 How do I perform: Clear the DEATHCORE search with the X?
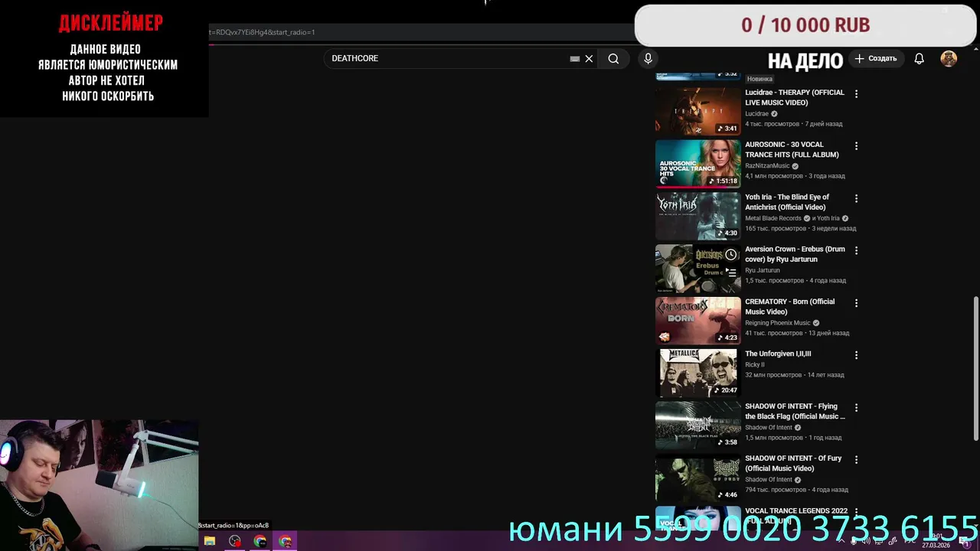[589, 58]
